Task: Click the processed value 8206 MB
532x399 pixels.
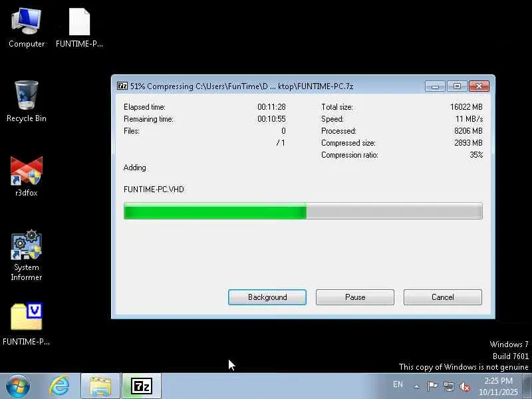Action: tap(468, 131)
